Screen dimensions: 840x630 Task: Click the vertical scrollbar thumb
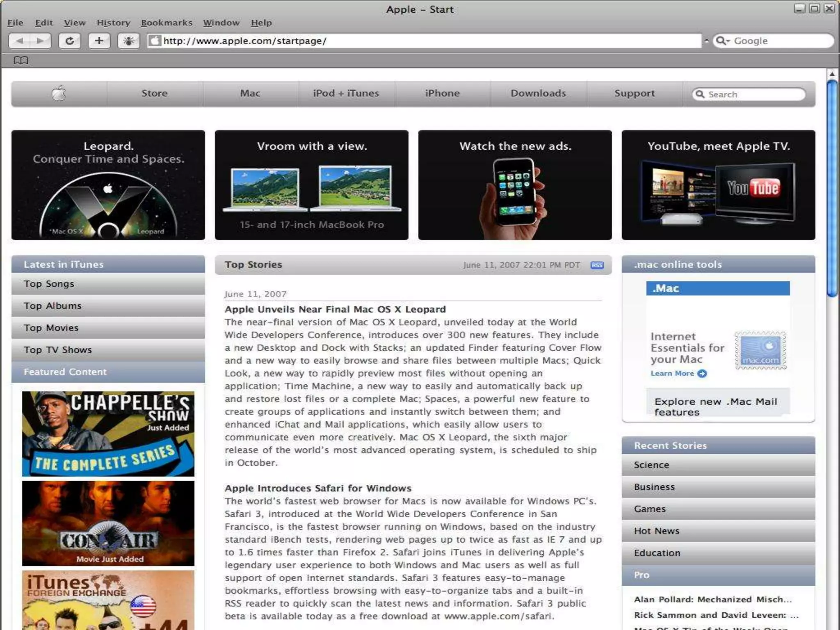point(832,188)
